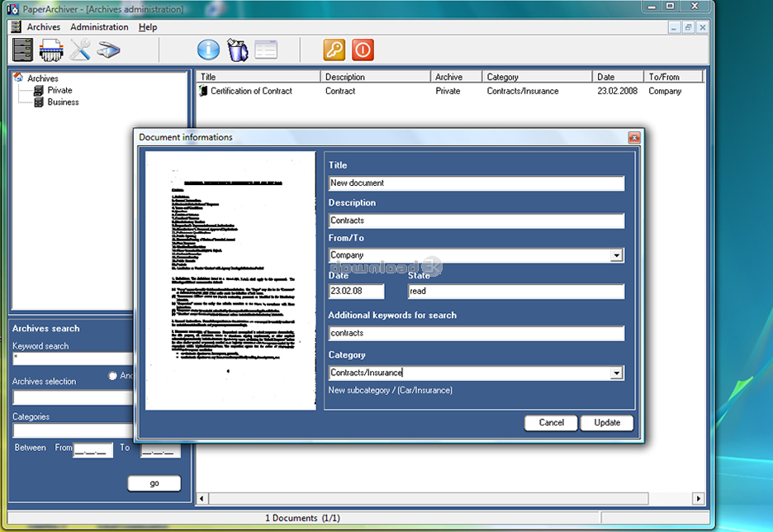
Task: Click the go search button
Action: [x=154, y=483]
